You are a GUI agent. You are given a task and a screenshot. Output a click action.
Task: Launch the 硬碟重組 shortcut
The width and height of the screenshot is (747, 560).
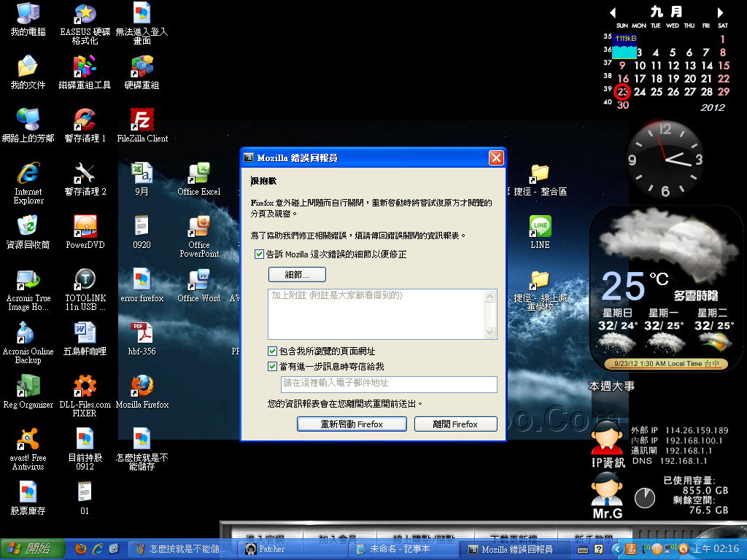point(142,72)
